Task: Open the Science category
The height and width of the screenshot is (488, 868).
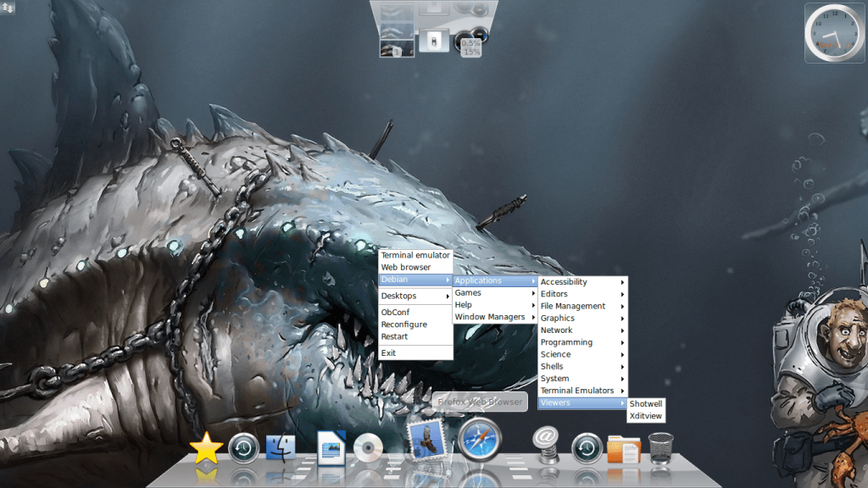Action: tap(582, 355)
